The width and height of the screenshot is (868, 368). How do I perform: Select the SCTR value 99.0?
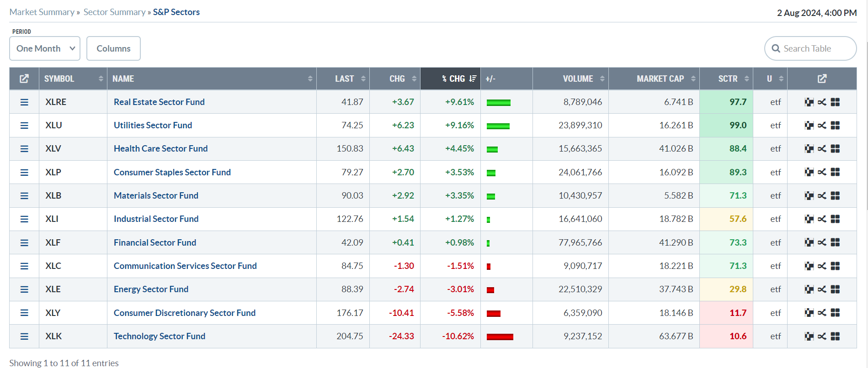click(738, 125)
